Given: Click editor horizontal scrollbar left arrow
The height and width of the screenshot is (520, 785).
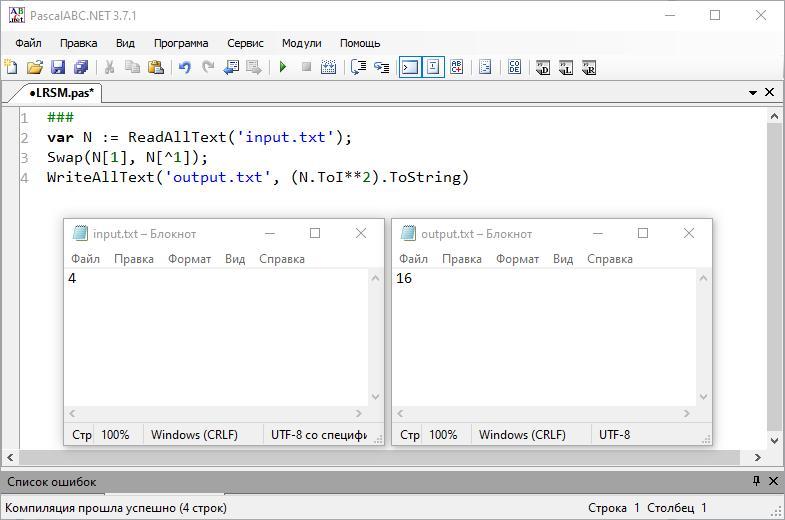Looking at the screenshot, I should coord(10,457).
